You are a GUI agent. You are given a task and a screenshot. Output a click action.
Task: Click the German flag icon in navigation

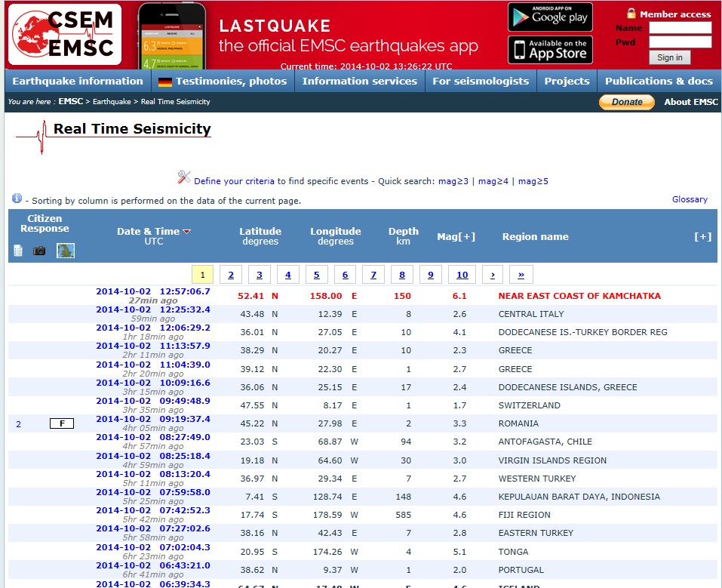[164, 82]
